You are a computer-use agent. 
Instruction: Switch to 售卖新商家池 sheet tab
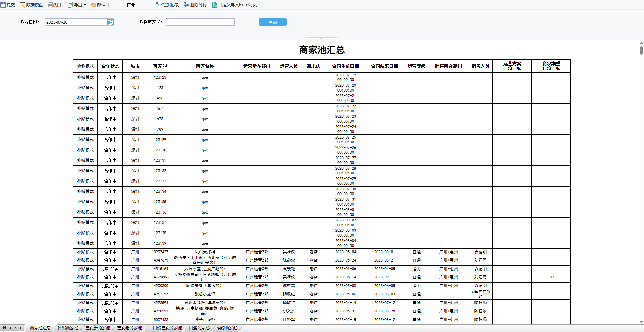point(97,328)
